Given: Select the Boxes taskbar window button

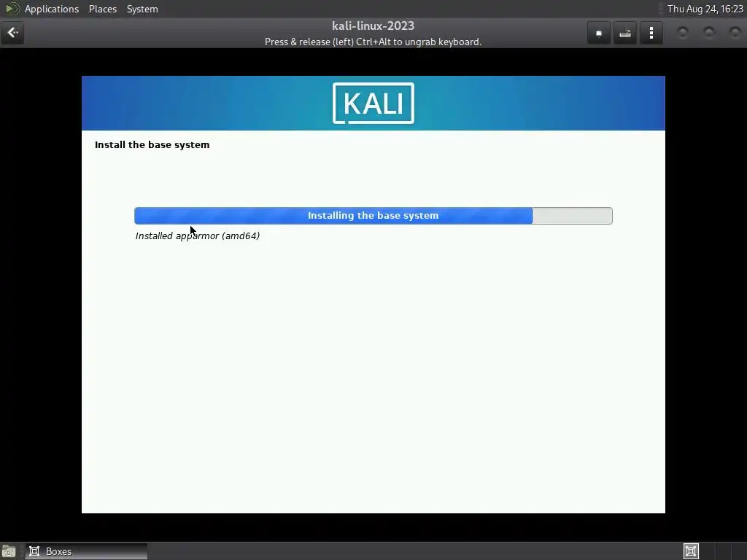Looking at the screenshot, I should pos(87,551).
